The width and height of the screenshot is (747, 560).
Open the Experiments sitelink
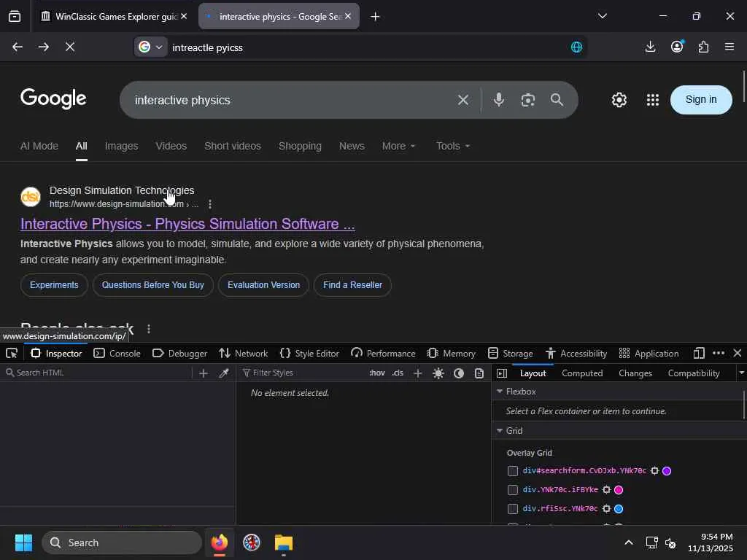click(54, 285)
